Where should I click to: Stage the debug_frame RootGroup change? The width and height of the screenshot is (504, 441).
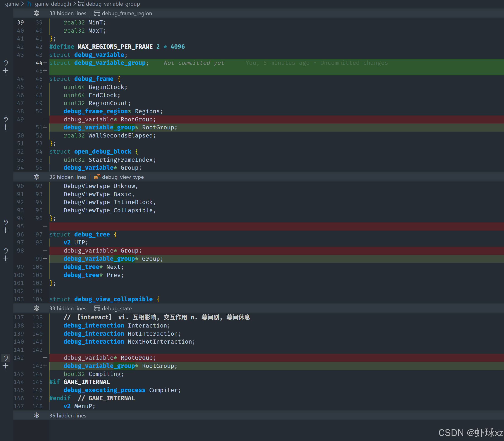tap(5, 128)
